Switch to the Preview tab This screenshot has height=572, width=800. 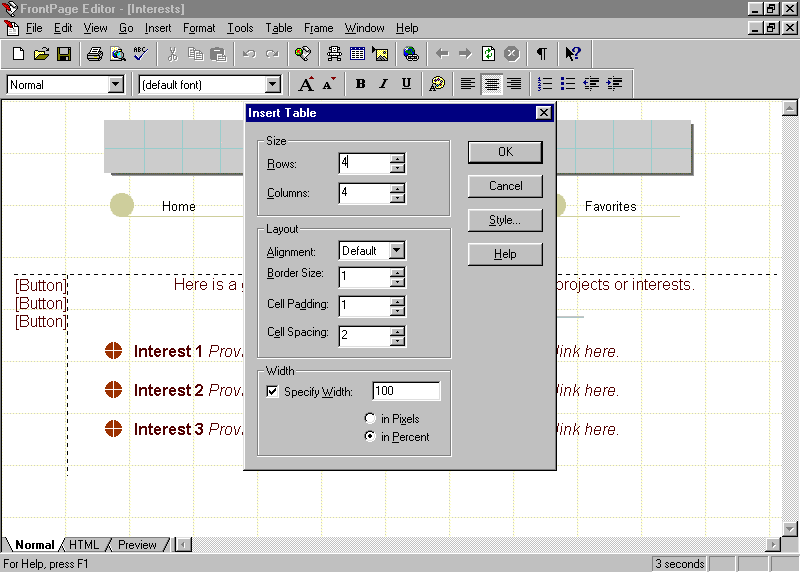tap(137, 544)
